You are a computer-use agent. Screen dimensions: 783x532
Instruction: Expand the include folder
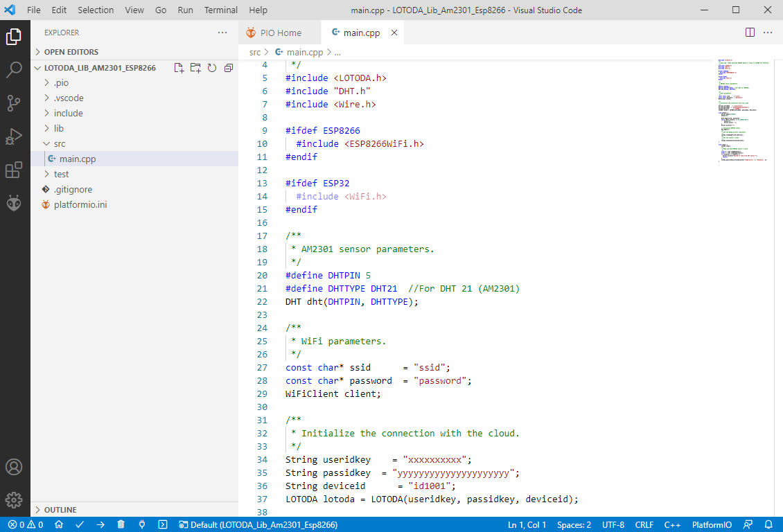click(x=134, y=114)
